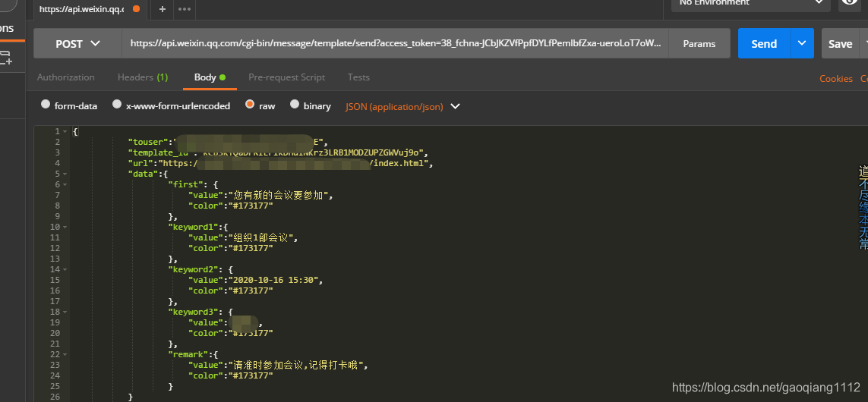The image size is (868, 402).
Task: Switch to the Headers (1) tab
Action: click(x=143, y=77)
